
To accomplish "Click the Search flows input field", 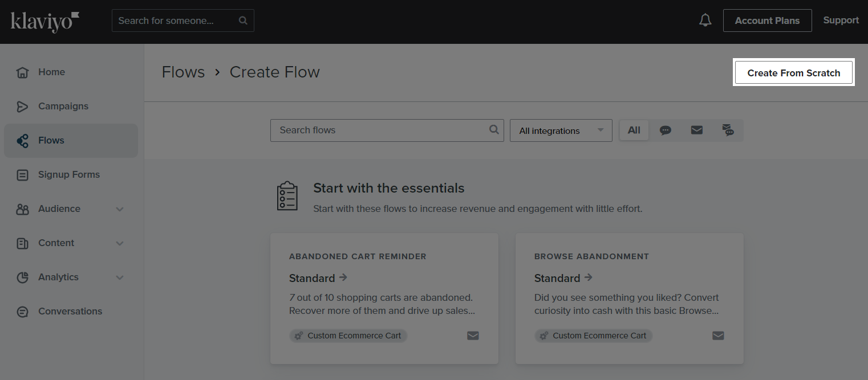I will click(x=379, y=130).
